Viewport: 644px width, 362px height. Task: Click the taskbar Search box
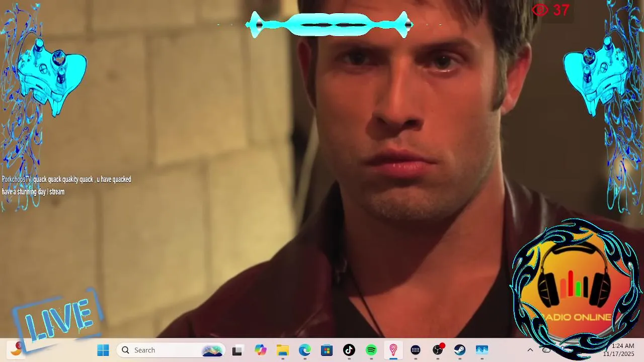pyautogui.click(x=171, y=350)
